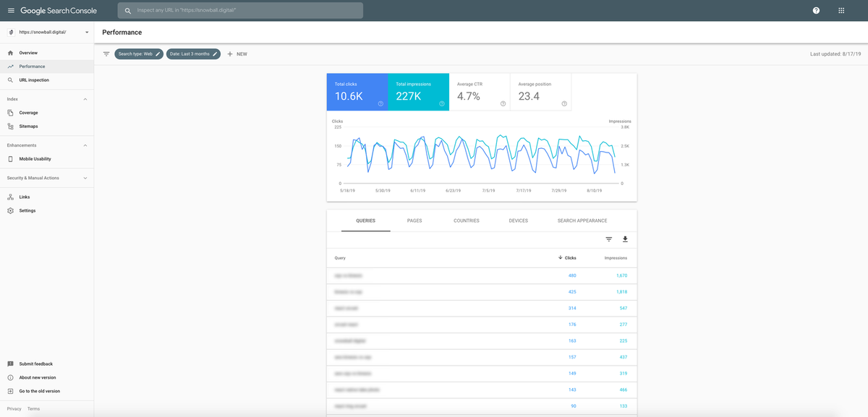Click the filter icon beside Search type chip
Viewport: 868px width, 417px height.
click(106, 53)
